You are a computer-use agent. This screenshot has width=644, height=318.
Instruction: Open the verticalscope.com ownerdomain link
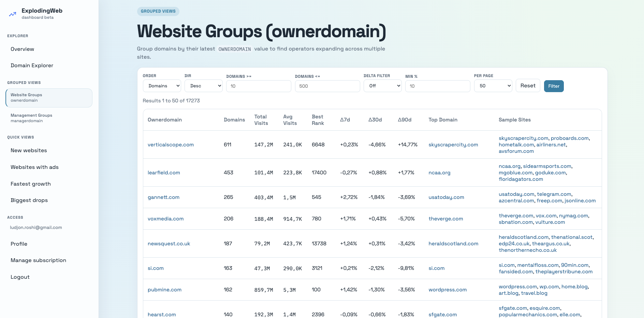click(171, 145)
